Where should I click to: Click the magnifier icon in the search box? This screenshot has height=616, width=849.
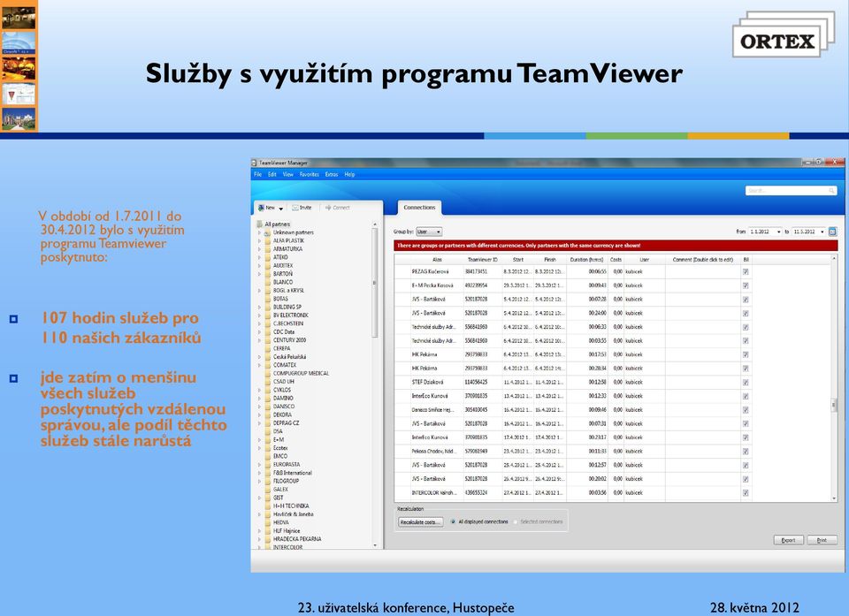pyautogui.click(x=831, y=191)
